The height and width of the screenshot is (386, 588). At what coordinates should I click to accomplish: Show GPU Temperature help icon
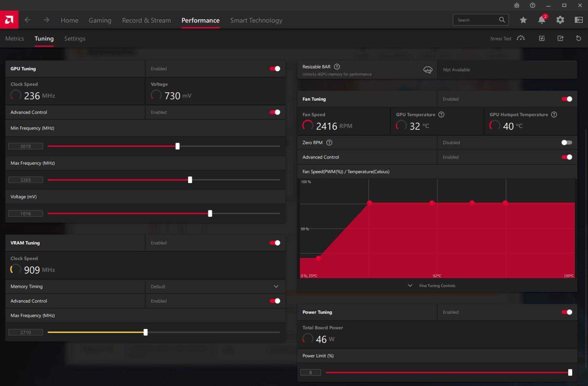tap(442, 114)
